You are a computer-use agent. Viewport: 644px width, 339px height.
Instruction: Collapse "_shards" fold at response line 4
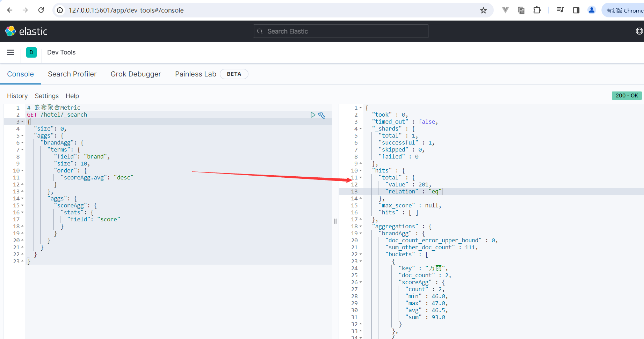pyautogui.click(x=361, y=129)
